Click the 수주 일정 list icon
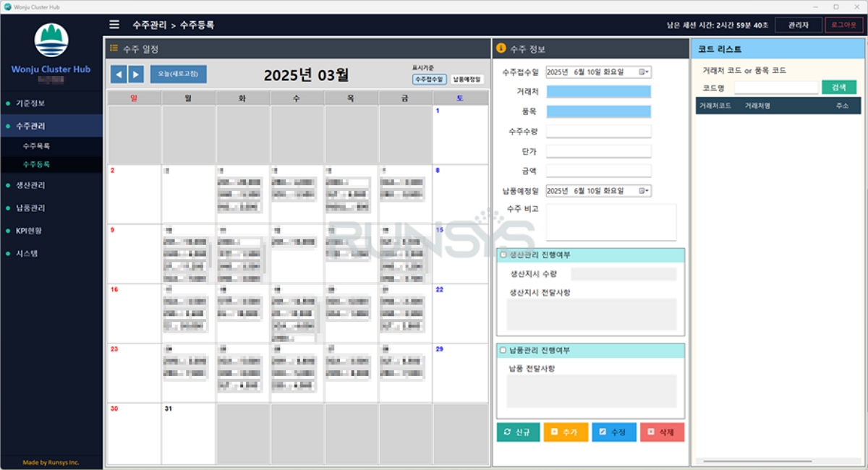Viewport: 868px width, 470px height. coord(114,48)
